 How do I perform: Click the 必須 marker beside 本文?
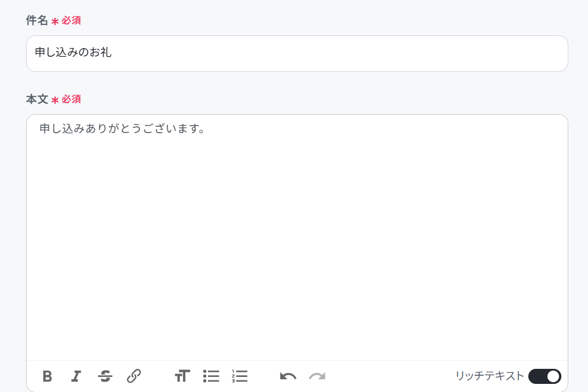point(71,99)
